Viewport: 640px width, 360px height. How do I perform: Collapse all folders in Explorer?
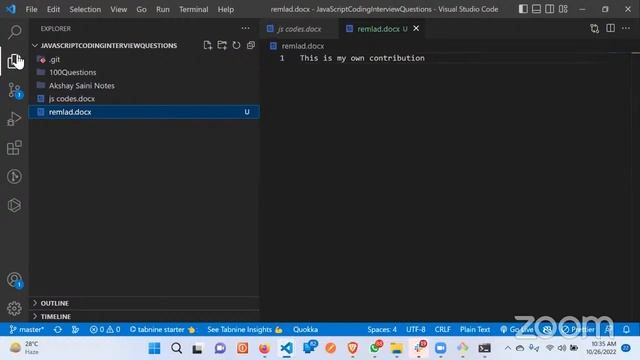point(251,45)
